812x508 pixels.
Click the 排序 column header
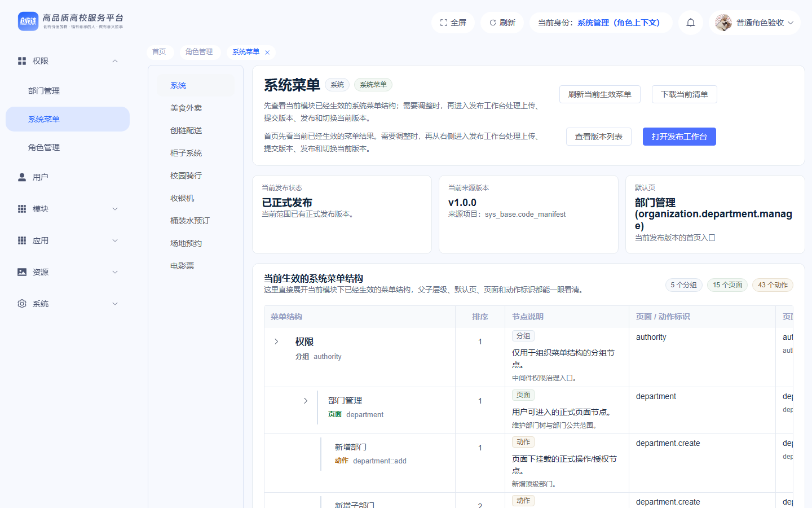(480, 317)
